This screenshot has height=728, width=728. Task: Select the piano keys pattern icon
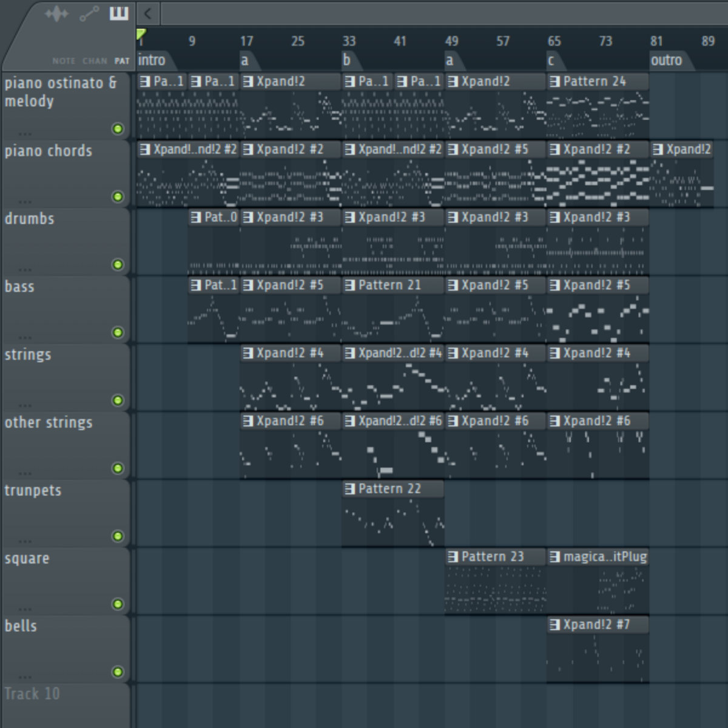tap(119, 13)
